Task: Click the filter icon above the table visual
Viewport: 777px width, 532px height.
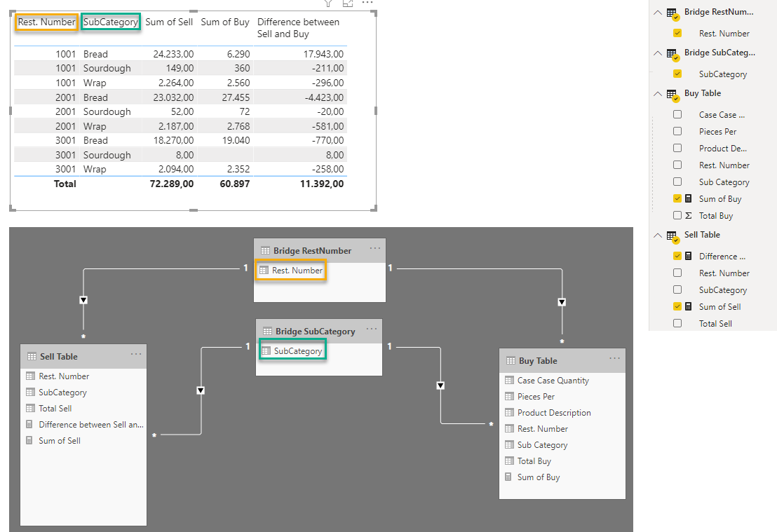Action: pyautogui.click(x=328, y=3)
